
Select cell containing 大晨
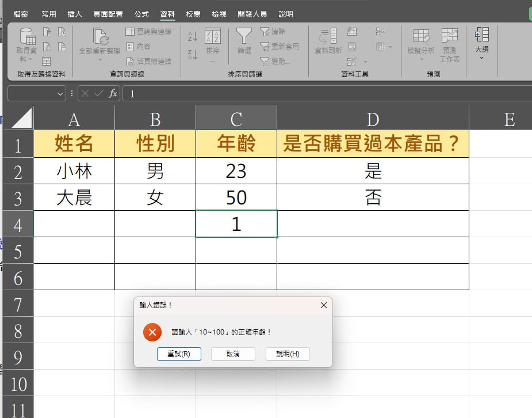pos(74,197)
